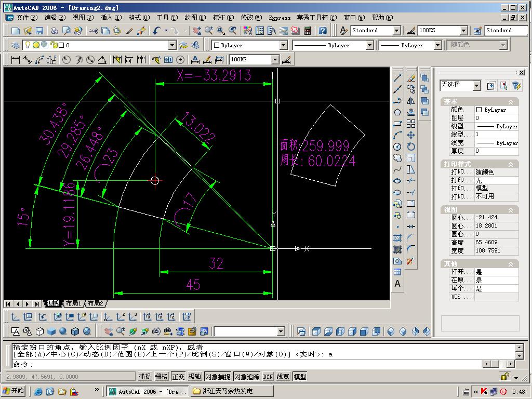Click the Table draw tool icon
The width and height of the screenshot is (532, 399).
pos(397,272)
